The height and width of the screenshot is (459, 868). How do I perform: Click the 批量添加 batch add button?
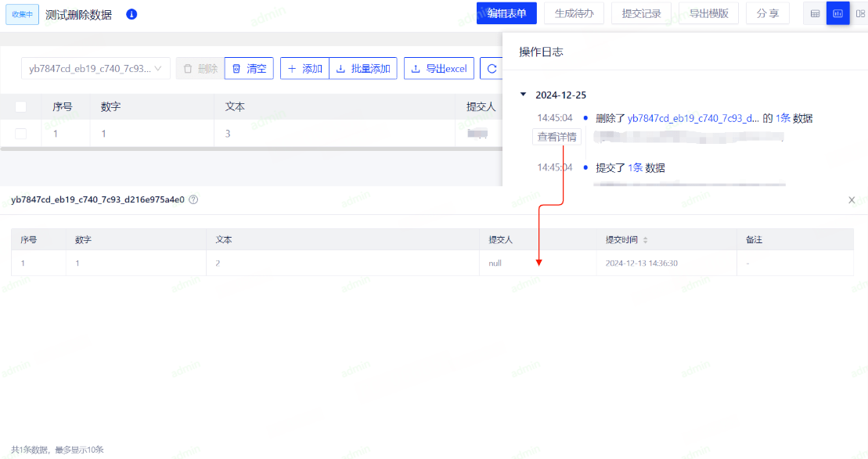pyautogui.click(x=362, y=69)
